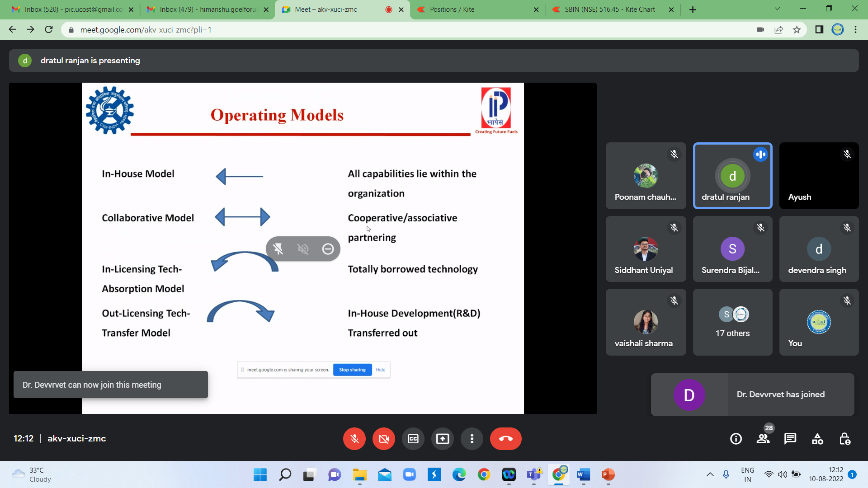868x488 pixels.
Task: Click the red Leave call button
Action: click(505, 439)
